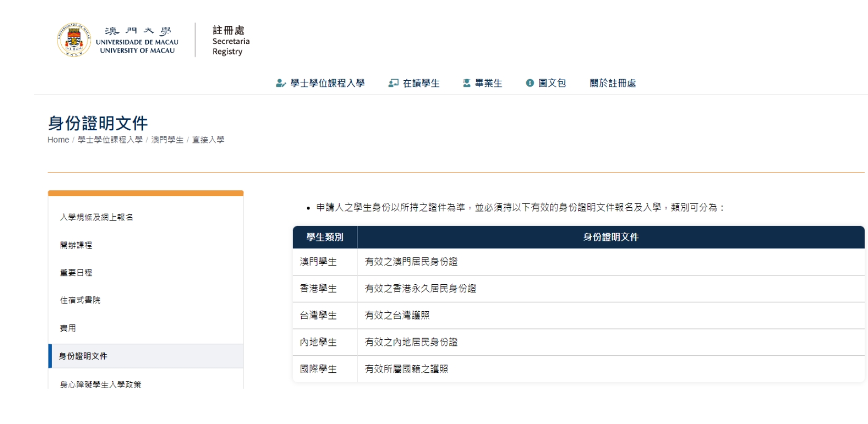This screenshot has width=868, height=424.
Task: Click the 台灣學生 table cell
Action: 325,315
